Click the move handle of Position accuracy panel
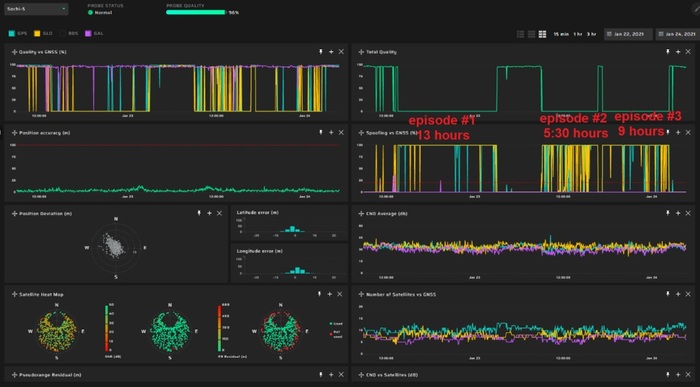This screenshot has height=387, width=700. [14, 133]
